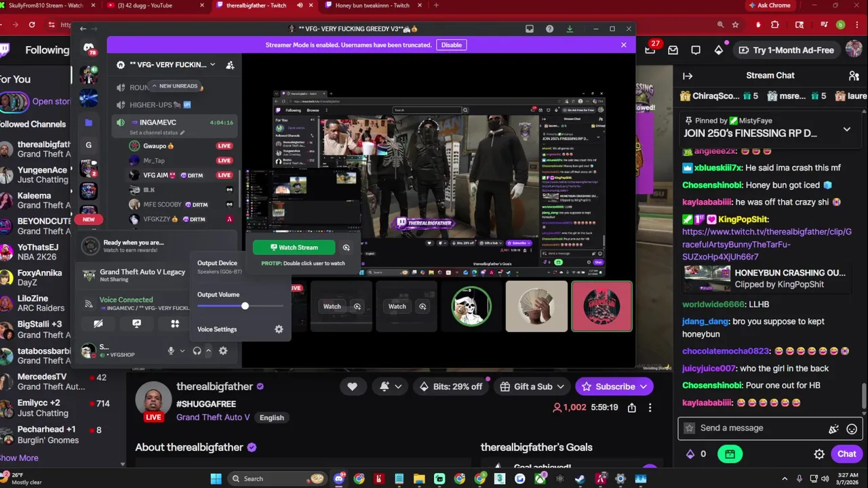Viewport: 868px width, 488px height.
Task: Open microphone input options chevron
Action: point(182,350)
